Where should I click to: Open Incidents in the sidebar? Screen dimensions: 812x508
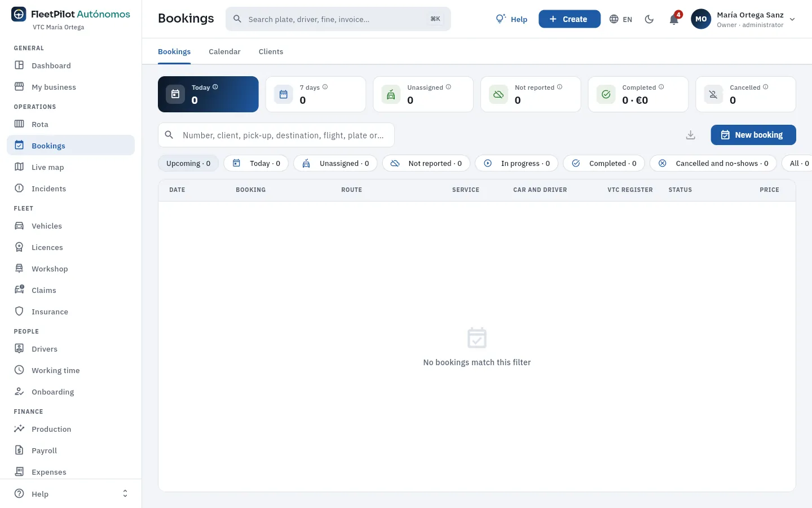[x=70, y=189]
